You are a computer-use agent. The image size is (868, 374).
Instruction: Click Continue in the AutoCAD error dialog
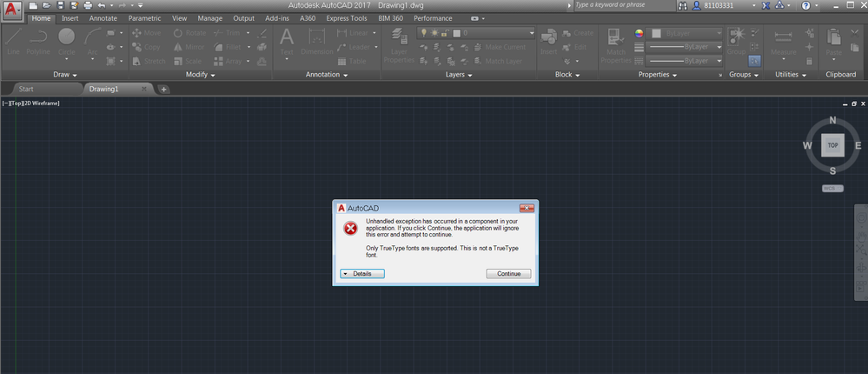[x=509, y=274]
